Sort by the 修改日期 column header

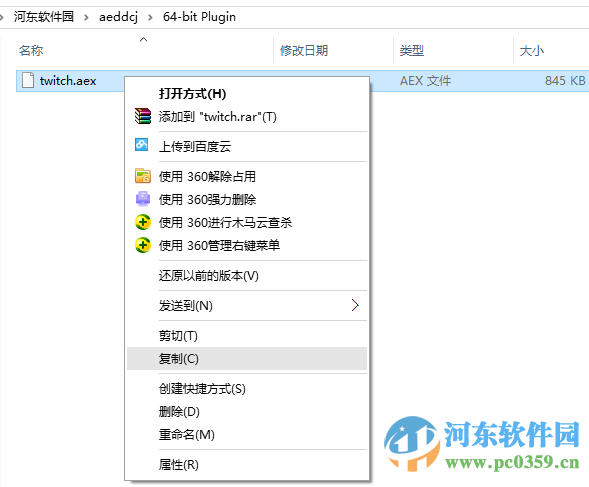click(x=304, y=50)
